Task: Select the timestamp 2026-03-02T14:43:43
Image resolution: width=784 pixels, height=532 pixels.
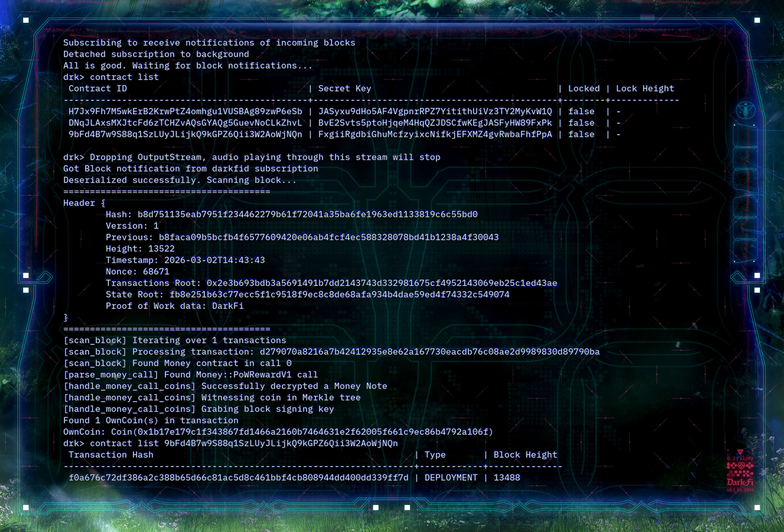Action: click(215, 260)
